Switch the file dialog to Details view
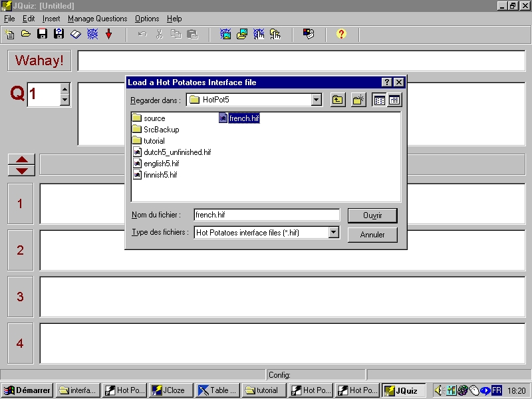 point(394,100)
